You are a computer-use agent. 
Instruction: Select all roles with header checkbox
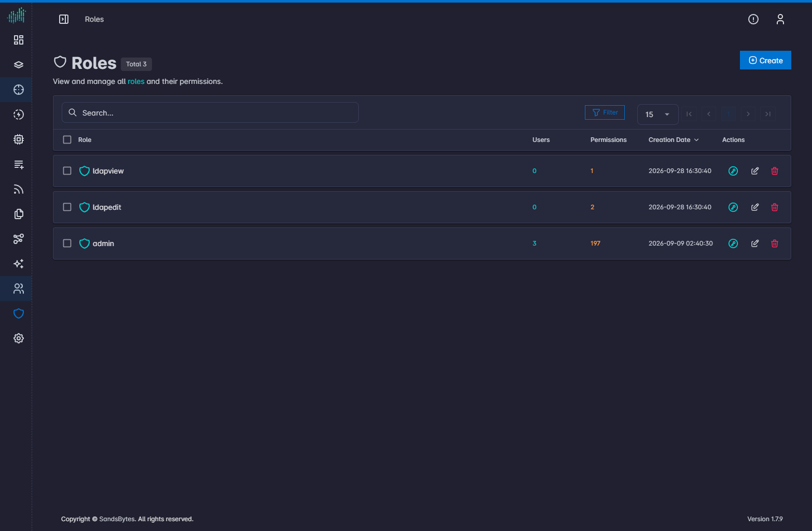click(x=67, y=140)
